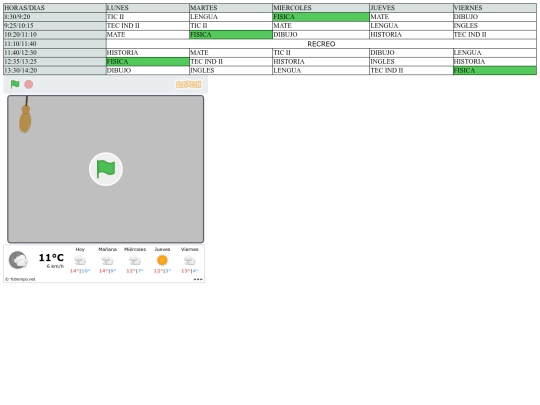The width and height of the screenshot is (540, 405).
Task: Click the broom sprite in the stage
Action: [x=25, y=115]
